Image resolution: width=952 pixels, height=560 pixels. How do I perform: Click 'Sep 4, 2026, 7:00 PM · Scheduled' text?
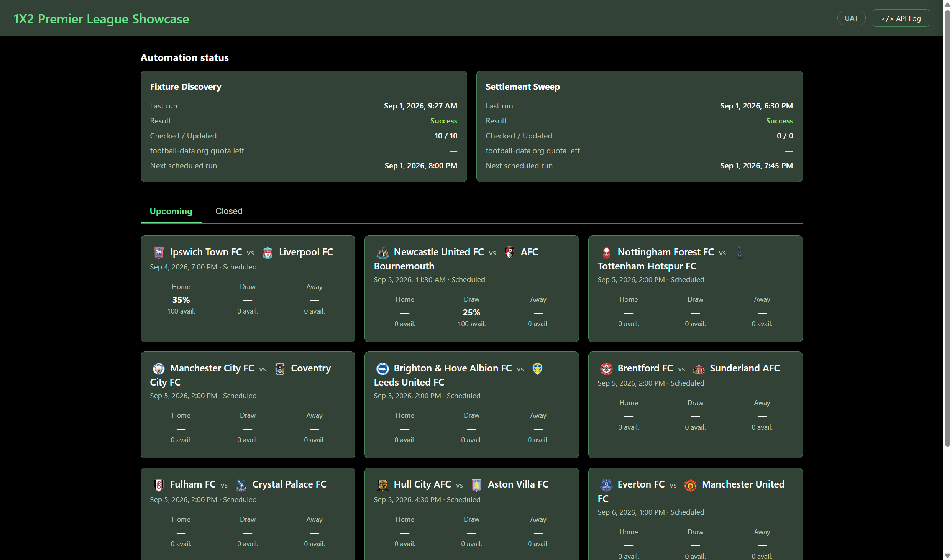pos(204,267)
